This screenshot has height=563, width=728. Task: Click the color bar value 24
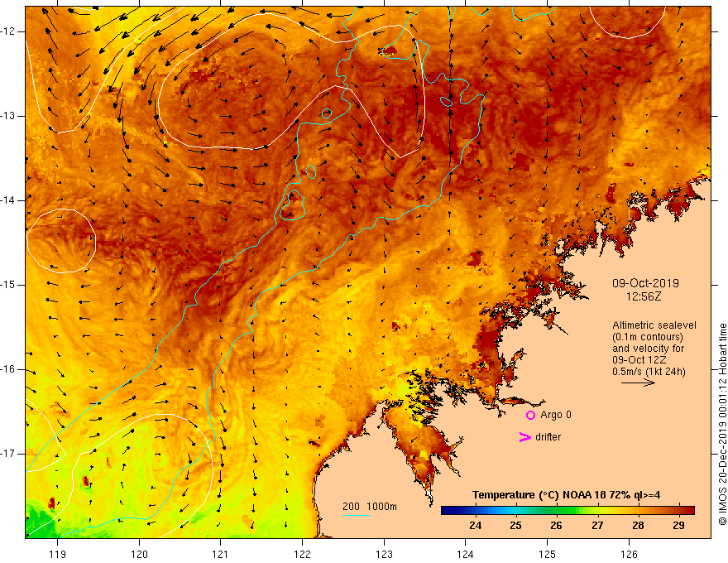pyautogui.click(x=475, y=526)
